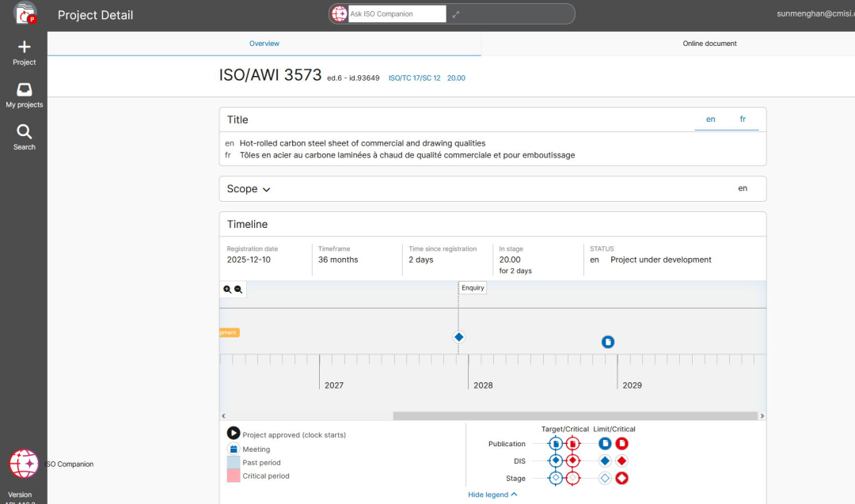Focus the Ask ISO Companion input field

coord(397,13)
